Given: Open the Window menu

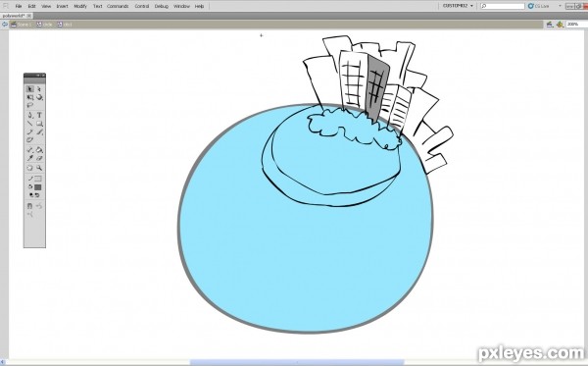Looking at the screenshot, I should pyautogui.click(x=181, y=6).
